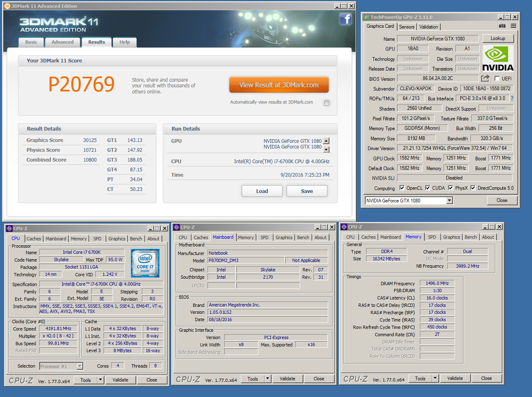Click Validate in CPU-Z Mainboard window
Viewport: 532px width, 397px height.
point(287,379)
